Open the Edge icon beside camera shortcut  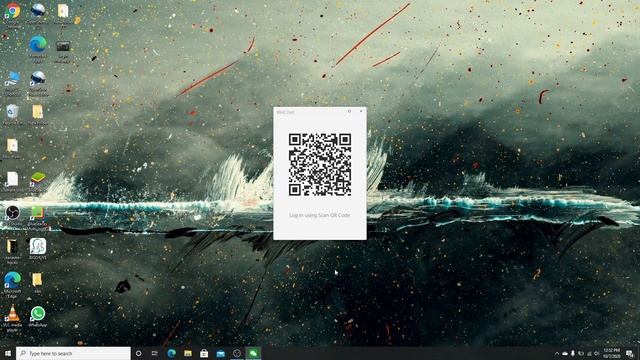[x=38, y=49]
